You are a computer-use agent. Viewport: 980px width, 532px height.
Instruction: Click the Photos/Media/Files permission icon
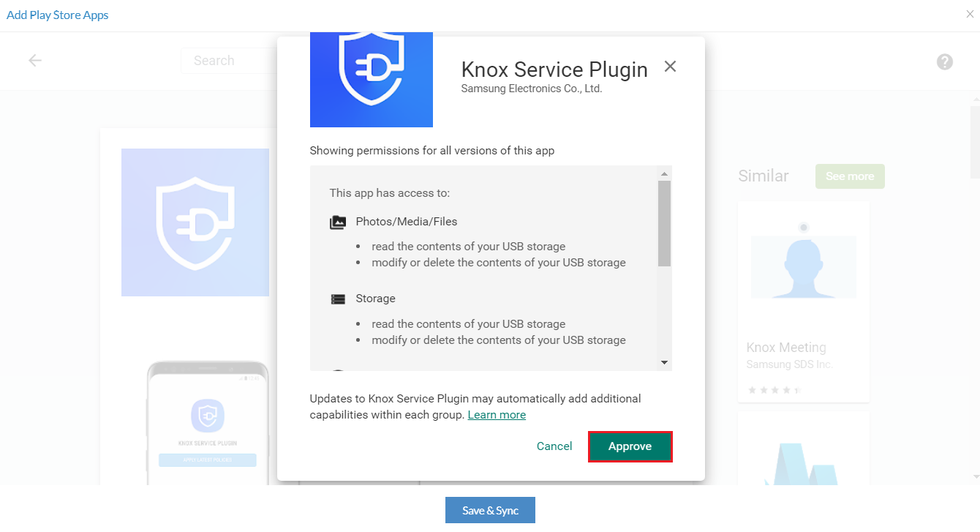pos(338,222)
